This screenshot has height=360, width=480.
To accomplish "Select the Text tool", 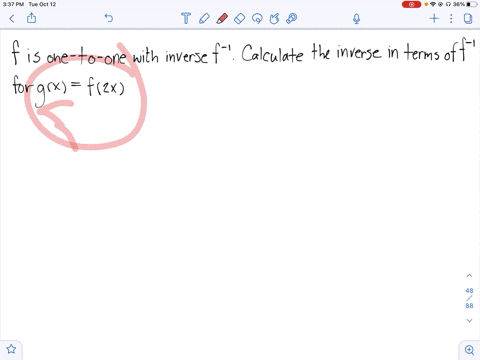I will pyautogui.click(x=186, y=18).
